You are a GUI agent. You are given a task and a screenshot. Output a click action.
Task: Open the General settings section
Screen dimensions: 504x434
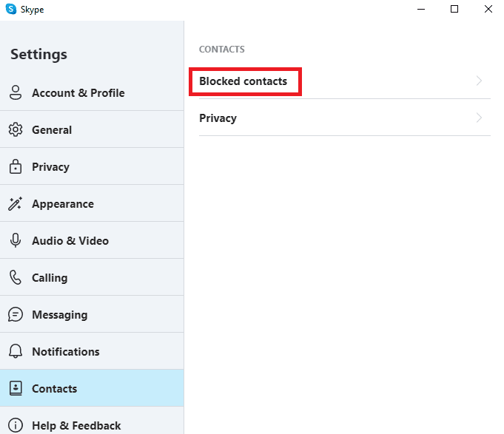[x=92, y=129]
